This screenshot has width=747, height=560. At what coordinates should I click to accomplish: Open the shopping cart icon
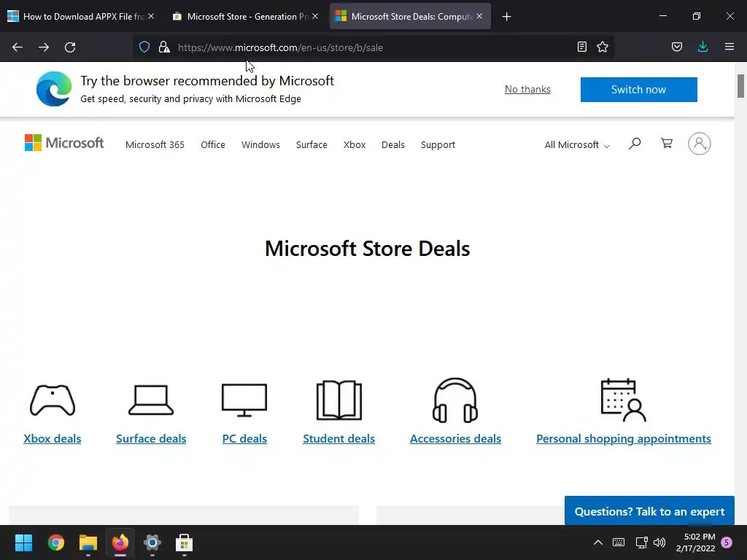667,144
